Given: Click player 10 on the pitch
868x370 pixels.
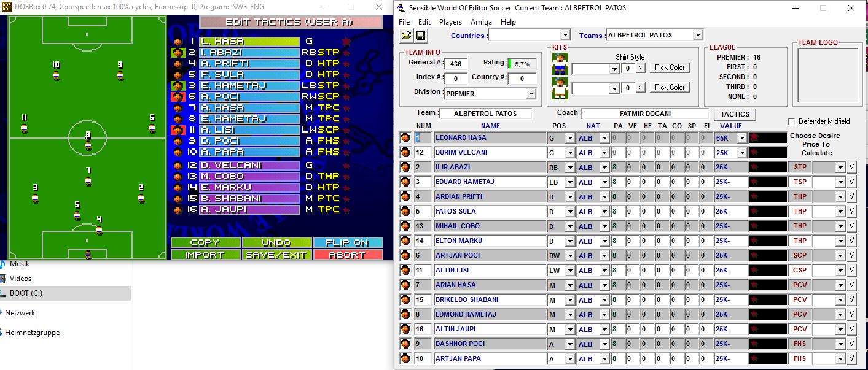Looking at the screenshot, I should point(56,71).
